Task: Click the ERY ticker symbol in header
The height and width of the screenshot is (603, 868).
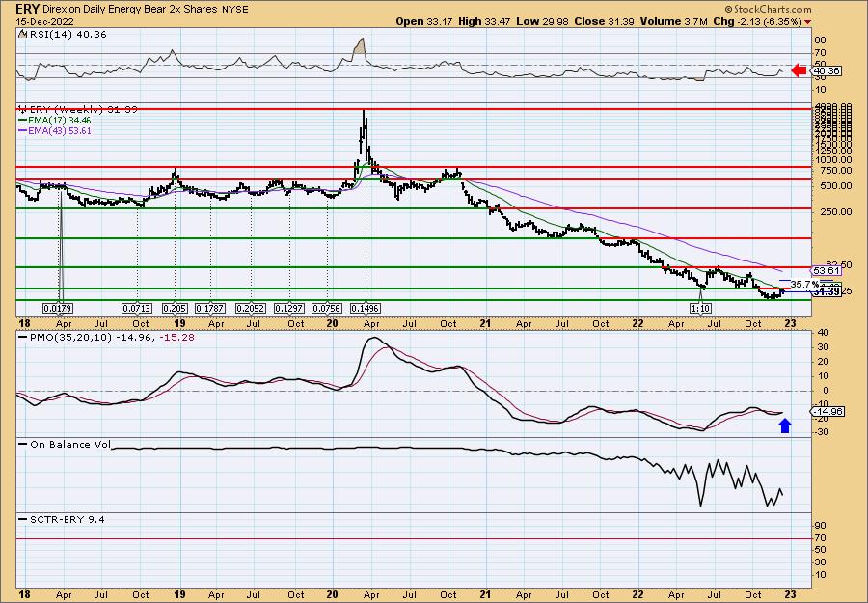Action: (27, 9)
